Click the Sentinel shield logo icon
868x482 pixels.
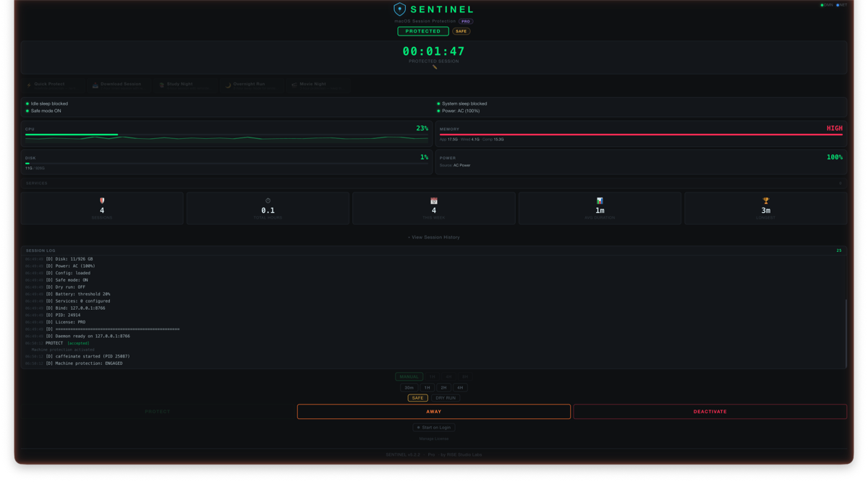(x=399, y=9)
